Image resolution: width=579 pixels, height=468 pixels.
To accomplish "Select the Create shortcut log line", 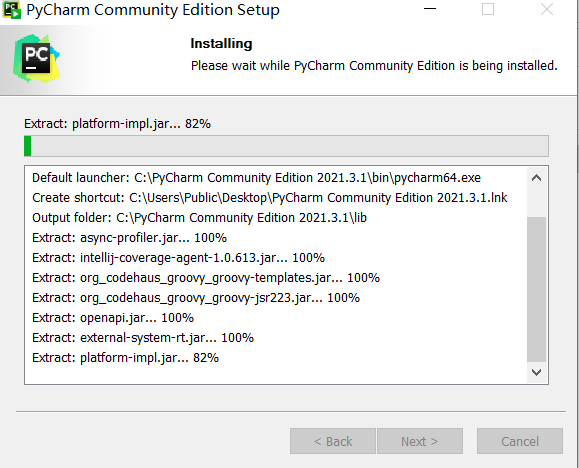I will [270, 198].
